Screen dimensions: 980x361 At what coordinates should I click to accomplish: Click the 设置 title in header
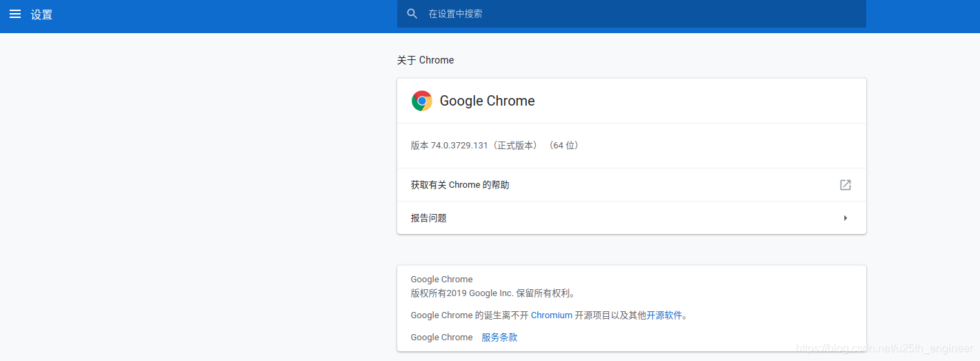[41, 14]
